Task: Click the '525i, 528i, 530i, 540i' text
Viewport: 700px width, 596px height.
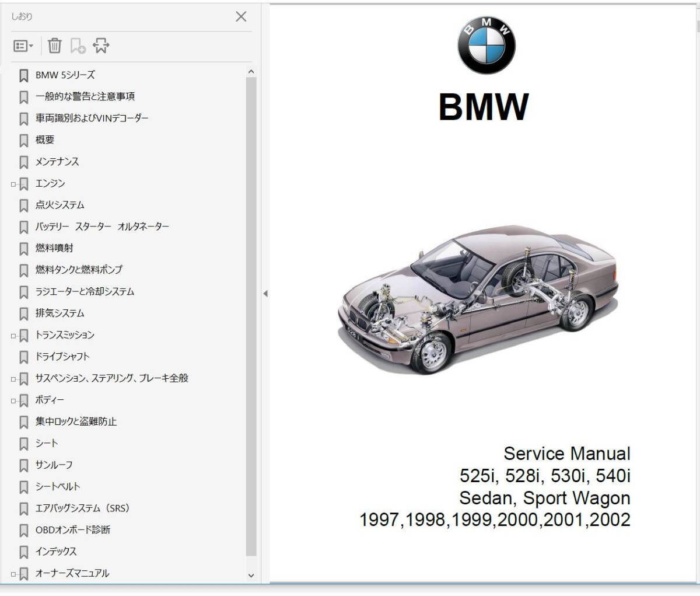Action: pyautogui.click(x=545, y=476)
